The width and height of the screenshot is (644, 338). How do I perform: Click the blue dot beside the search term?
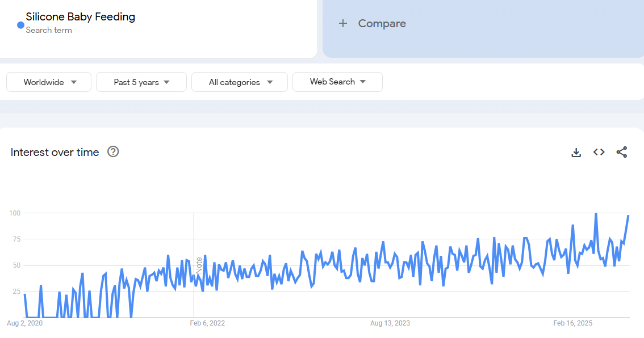[20, 25]
